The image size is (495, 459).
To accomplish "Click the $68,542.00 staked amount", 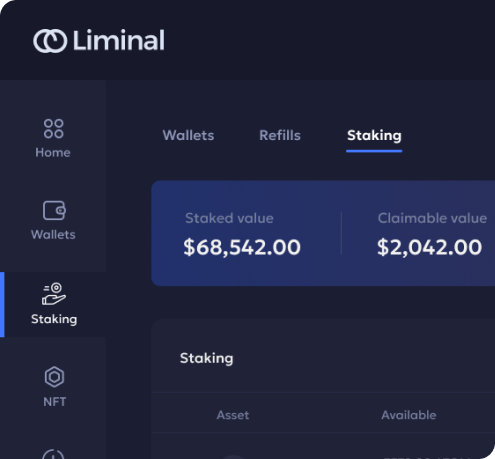I will pyautogui.click(x=242, y=247).
